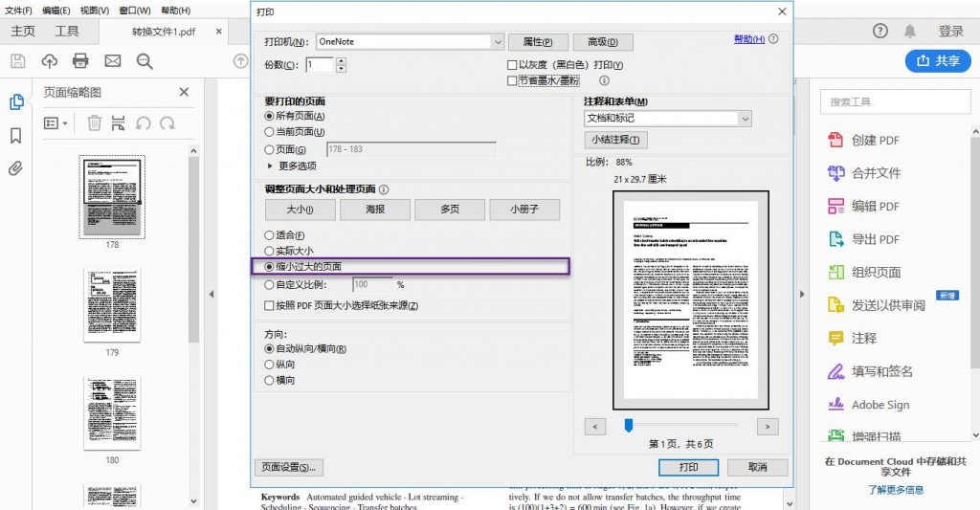Click the rotate counterclockwise icon
Screen dimensions: 980x510
[144, 123]
